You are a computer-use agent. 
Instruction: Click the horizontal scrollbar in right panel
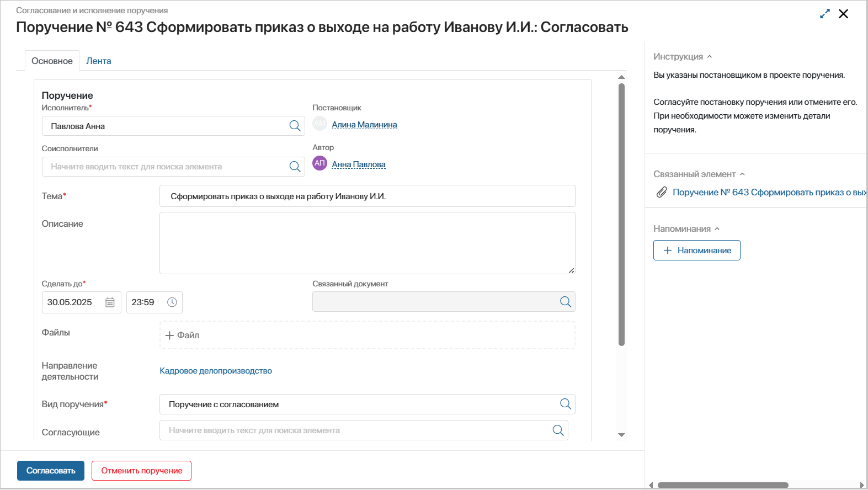click(722, 485)
